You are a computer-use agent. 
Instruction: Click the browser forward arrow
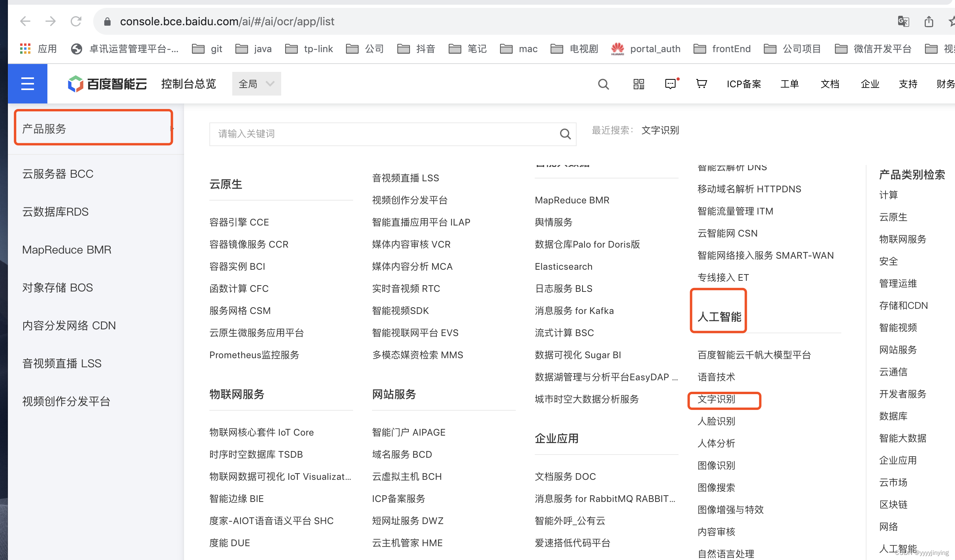51,21
